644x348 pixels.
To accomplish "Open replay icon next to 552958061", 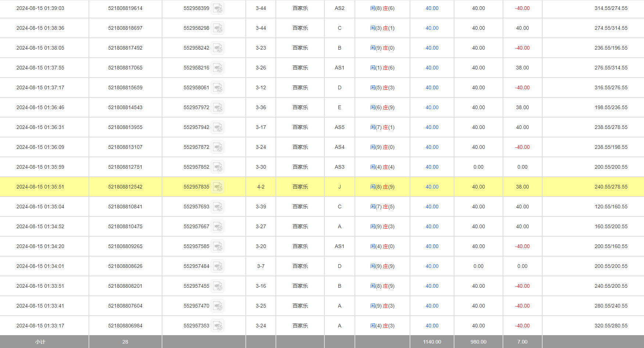I will [217, 88].
